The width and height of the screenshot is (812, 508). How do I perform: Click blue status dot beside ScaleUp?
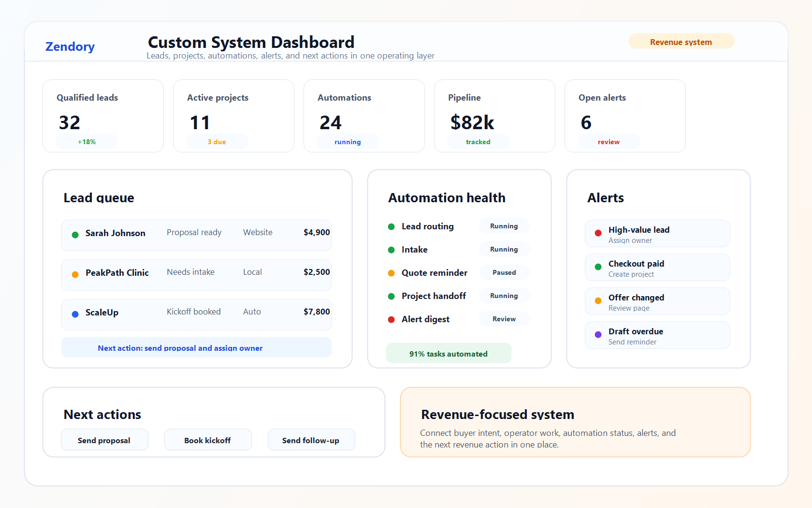pos(75,314)
